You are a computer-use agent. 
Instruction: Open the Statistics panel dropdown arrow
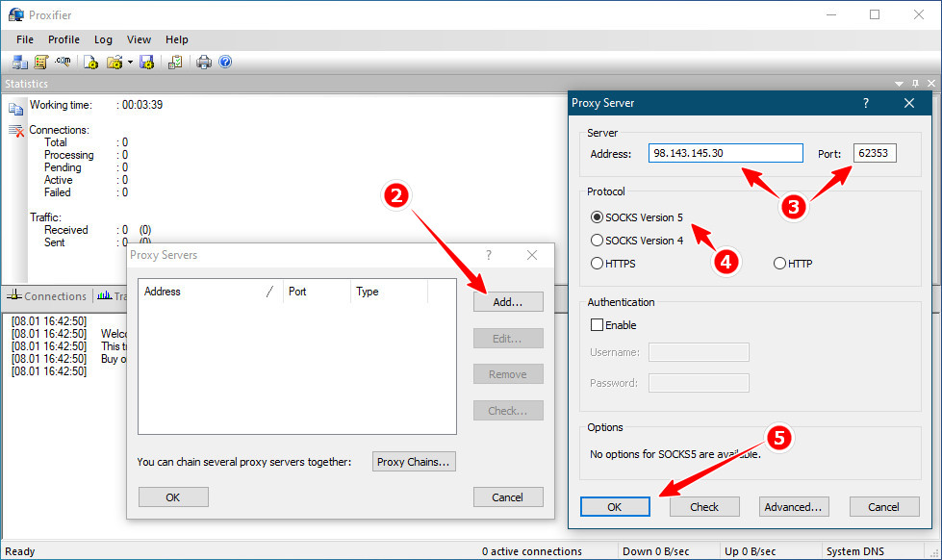pyautogui.click(x=899, y=84)
